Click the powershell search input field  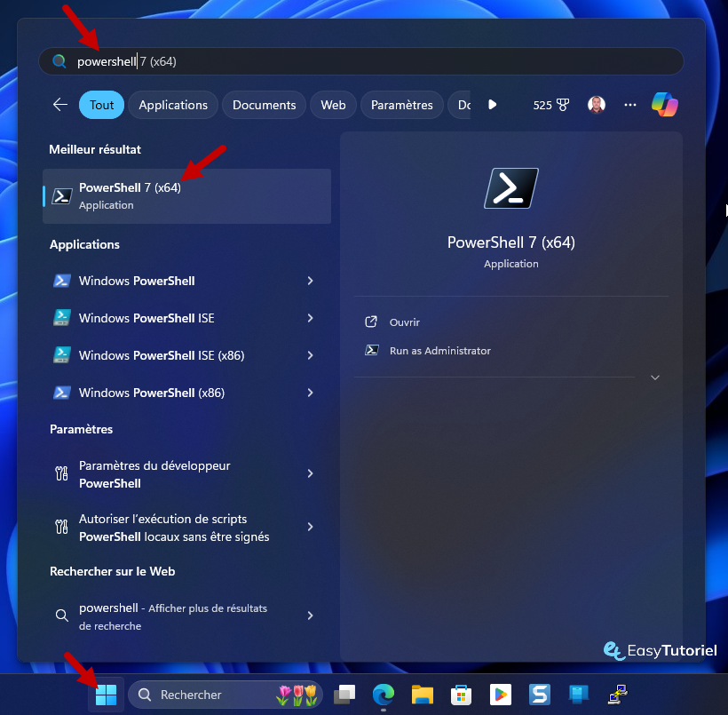360,61
